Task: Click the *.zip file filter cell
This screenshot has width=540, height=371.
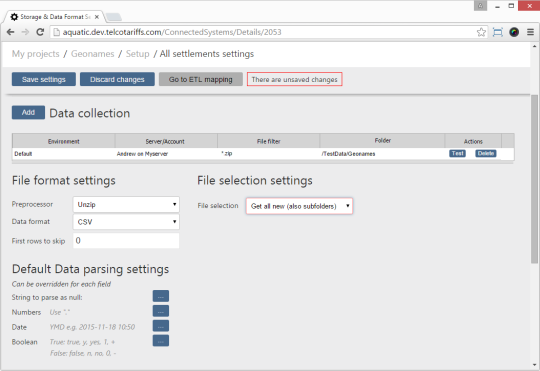Action: [269, 154]
